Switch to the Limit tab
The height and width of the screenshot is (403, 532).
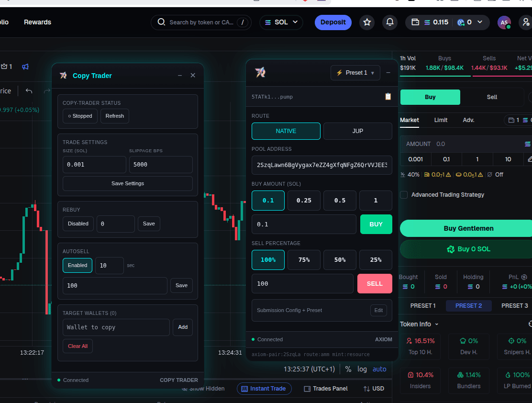click(441, 120)
